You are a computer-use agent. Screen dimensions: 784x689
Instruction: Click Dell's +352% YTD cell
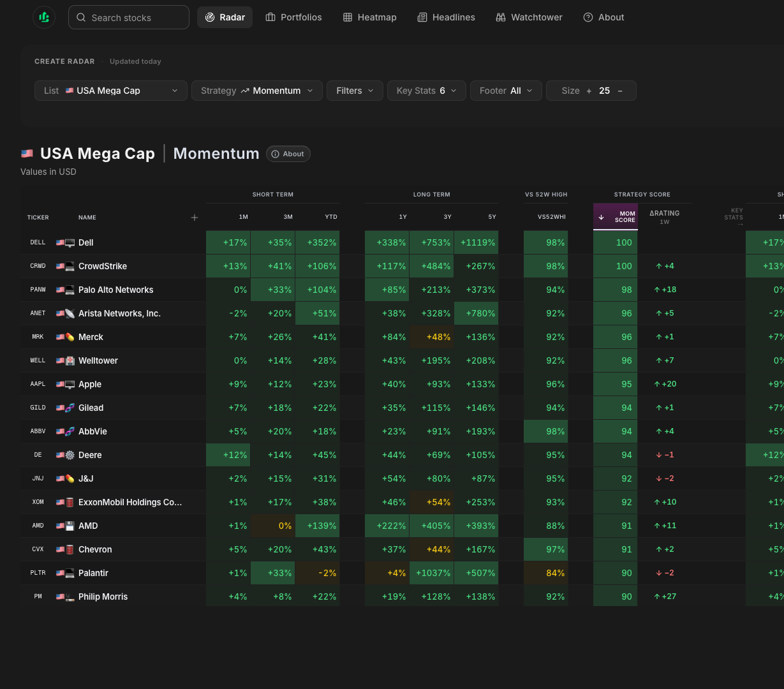coord(318,242)
